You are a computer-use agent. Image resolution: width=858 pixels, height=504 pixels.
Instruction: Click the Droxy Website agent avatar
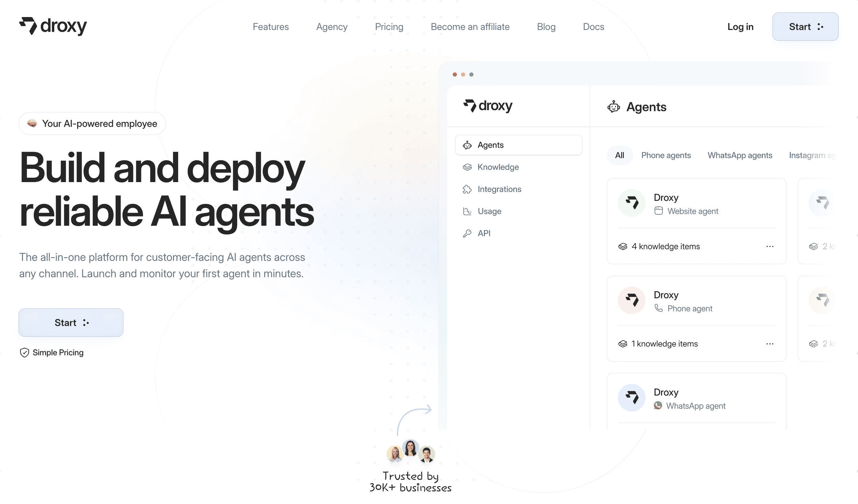(632, 203)
